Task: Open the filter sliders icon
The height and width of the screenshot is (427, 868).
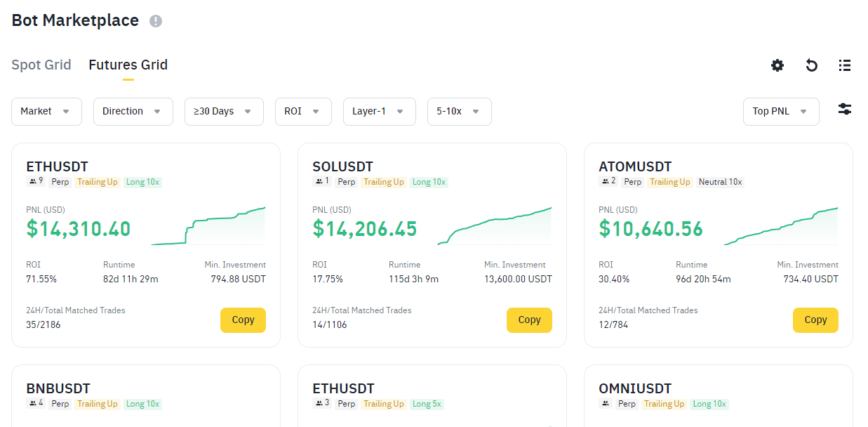Action: point(845,110)
